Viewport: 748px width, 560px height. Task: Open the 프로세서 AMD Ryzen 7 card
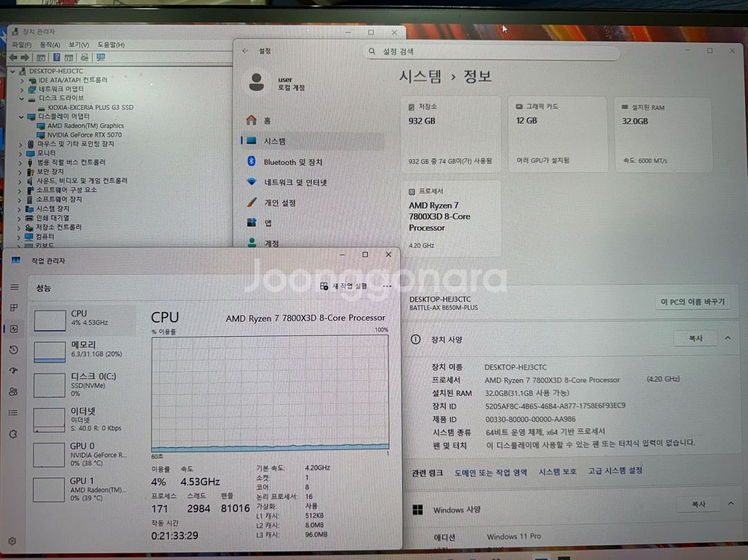(x=451, y=218)
